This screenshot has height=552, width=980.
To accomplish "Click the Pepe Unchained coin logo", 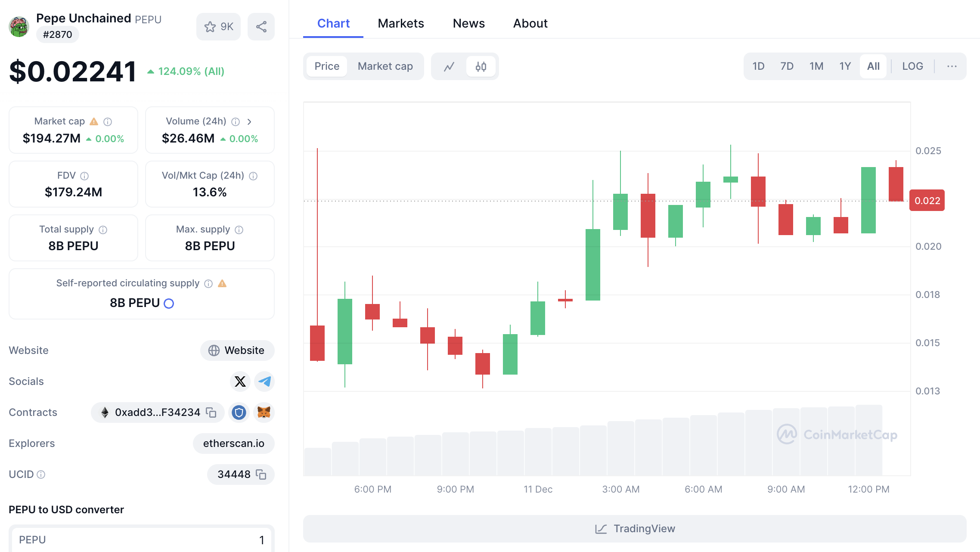I will point(19,27).
